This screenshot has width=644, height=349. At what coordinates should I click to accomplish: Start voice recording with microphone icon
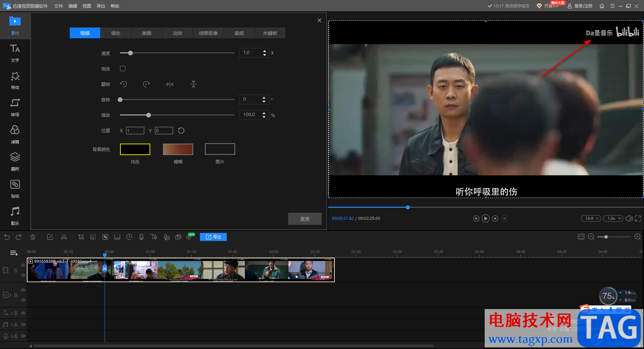coord(141,237)
